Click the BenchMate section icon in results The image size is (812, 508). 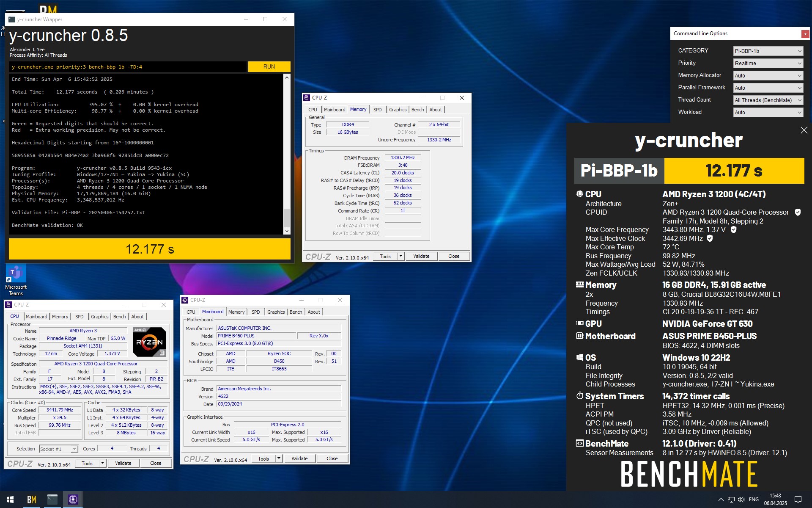[x=580, y=443]
